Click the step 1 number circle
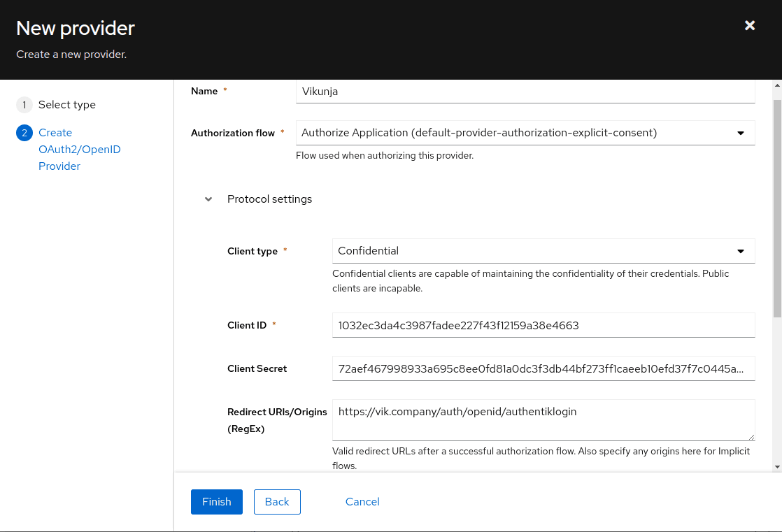 pyautogui.click(x=24, y=105)
